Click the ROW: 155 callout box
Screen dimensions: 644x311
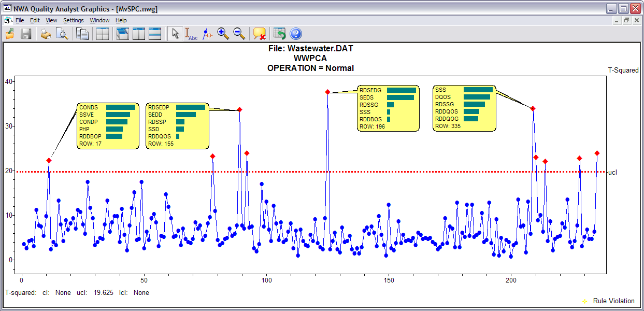(177, 126)
